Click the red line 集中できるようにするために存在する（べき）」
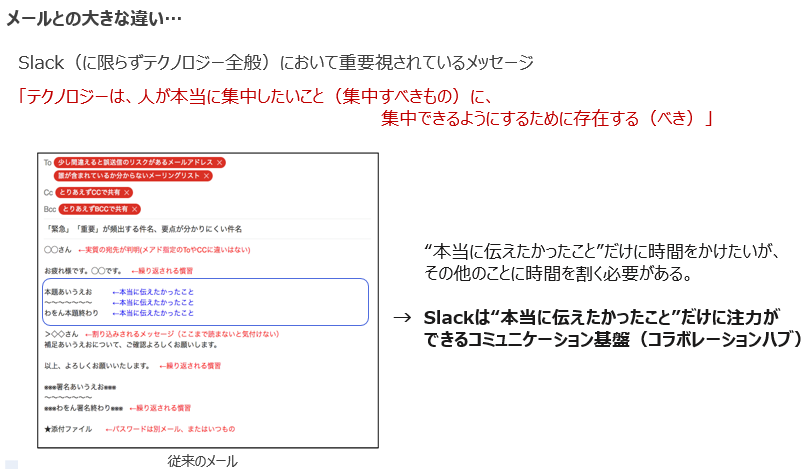 (548, 118)
